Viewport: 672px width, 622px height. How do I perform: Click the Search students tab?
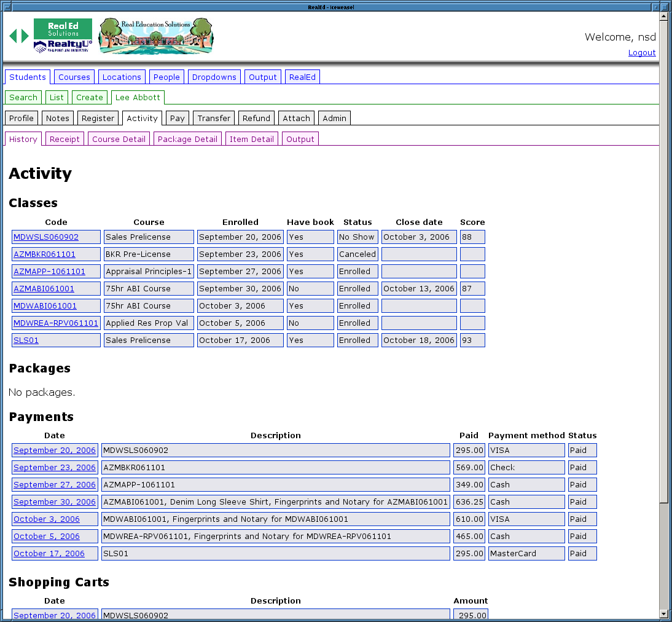pos(23,97)
